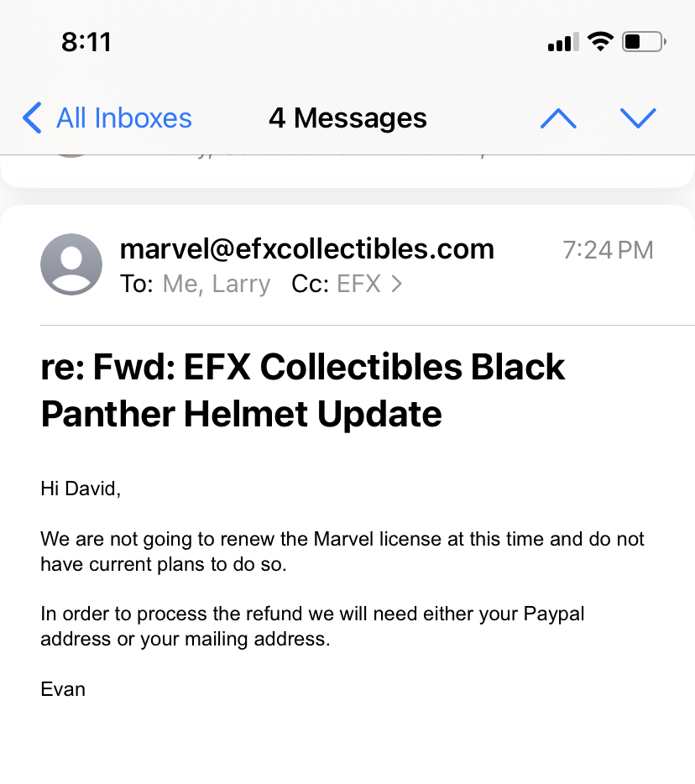Tap the Larry recipient name

(x=241, y=284)
